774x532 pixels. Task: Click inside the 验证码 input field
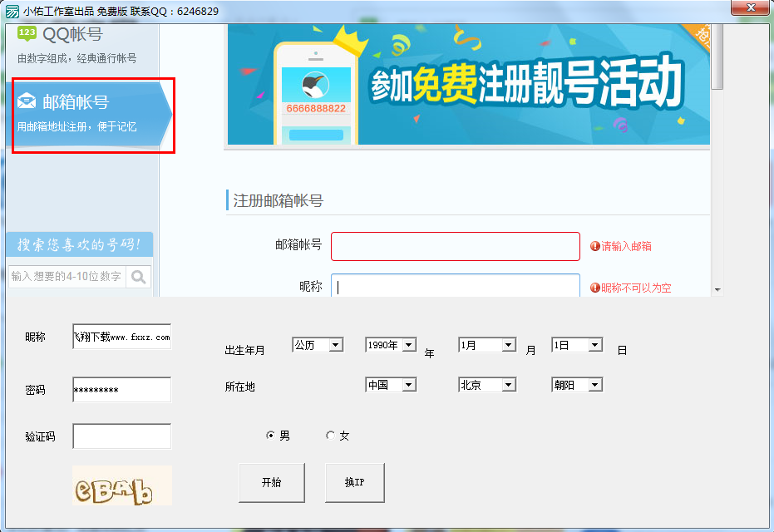[x=121, y=436]
